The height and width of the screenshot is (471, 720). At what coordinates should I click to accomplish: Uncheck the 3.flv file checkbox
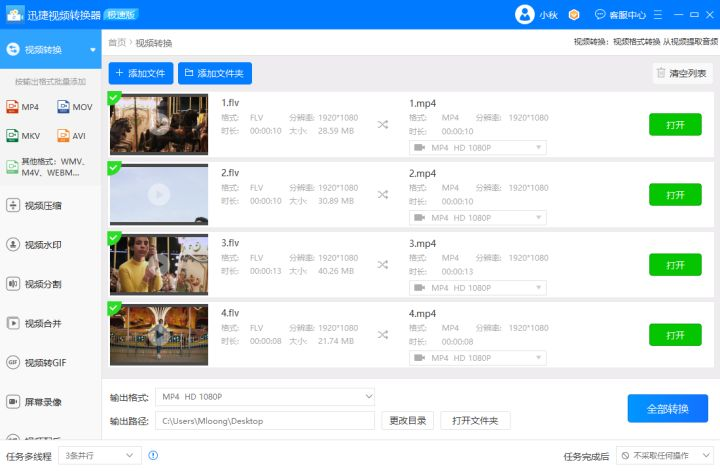pos(114,238)
